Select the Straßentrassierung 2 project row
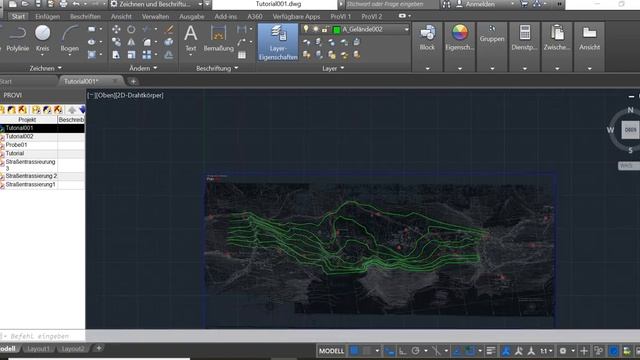This screenshot has height=360, width=640. [42, 176]
